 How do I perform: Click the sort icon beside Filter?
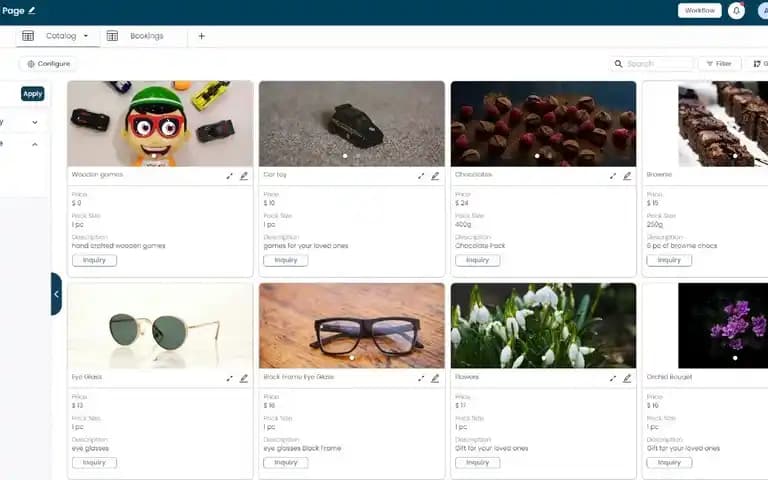click(757, 64)
